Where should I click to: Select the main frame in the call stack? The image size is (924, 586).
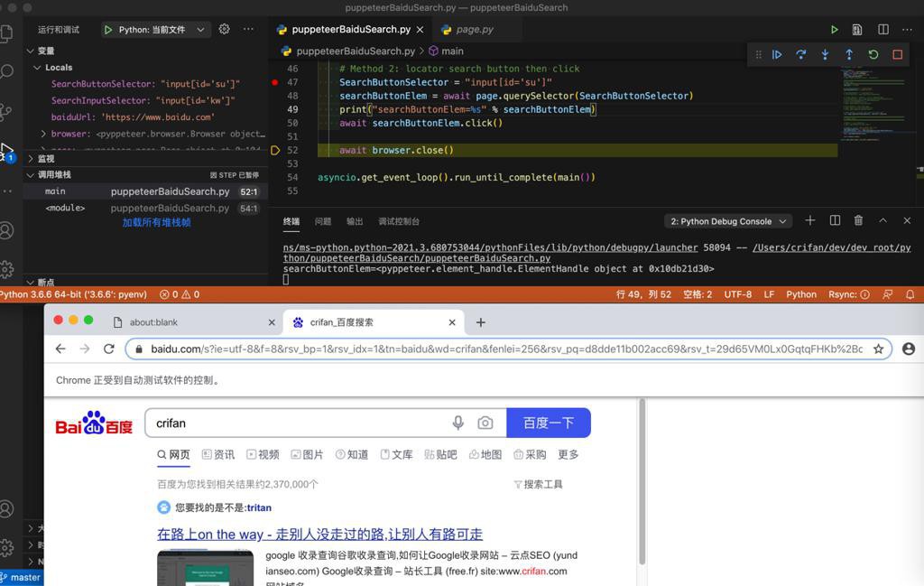click(x=145, y=191)
